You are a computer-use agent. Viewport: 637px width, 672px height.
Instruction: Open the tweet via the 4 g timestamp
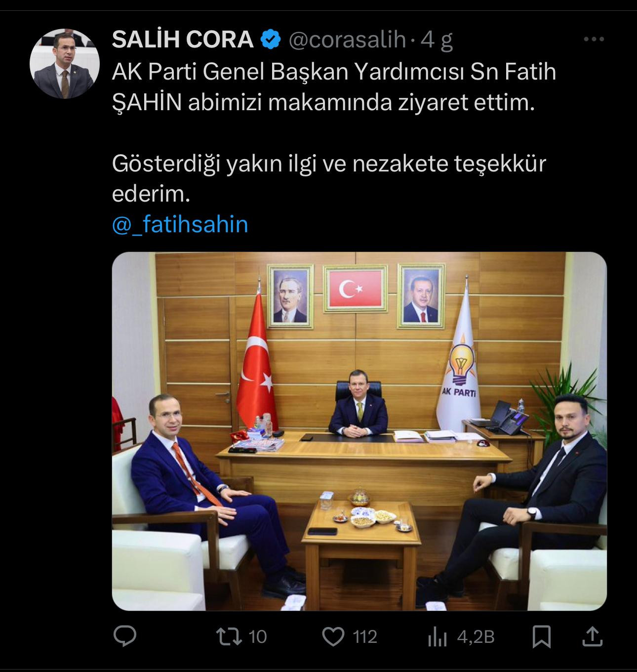(x=437, y=40)
